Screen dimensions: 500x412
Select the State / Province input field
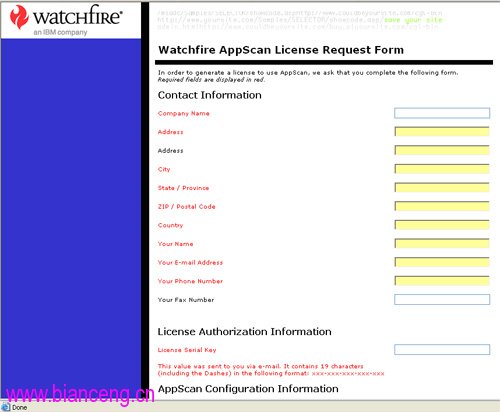pyautogui.click(x=442, y=188)
